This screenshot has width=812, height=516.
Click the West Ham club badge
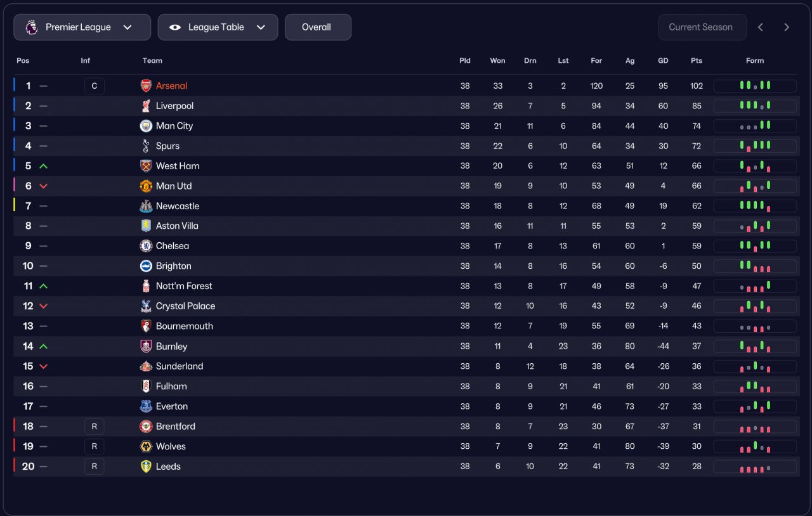point(146,166)
